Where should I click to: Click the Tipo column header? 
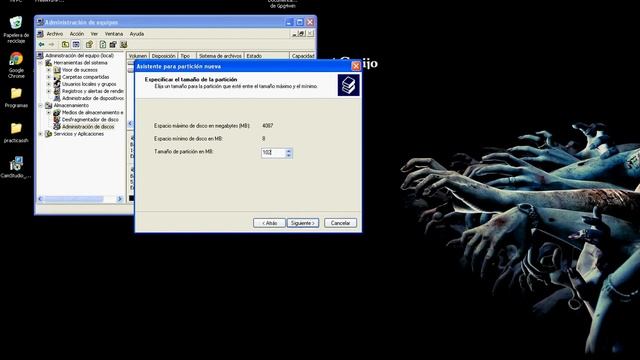point(187,56)
